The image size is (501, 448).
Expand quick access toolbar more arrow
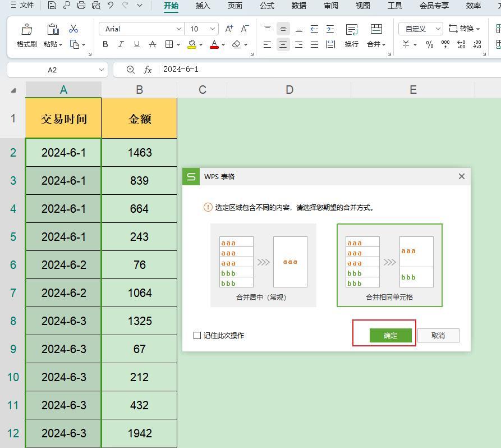[x=140, y=5]
